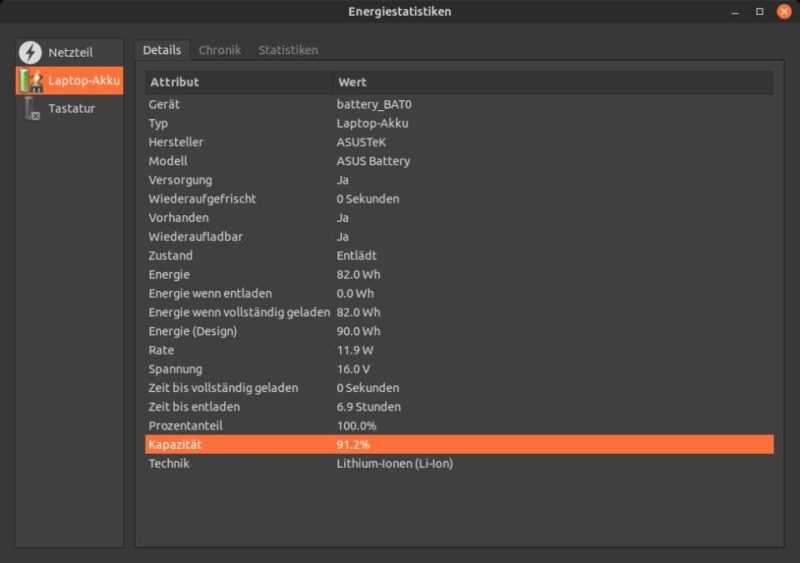
Task: Select the Zustand row
Action: pos(459,256)
